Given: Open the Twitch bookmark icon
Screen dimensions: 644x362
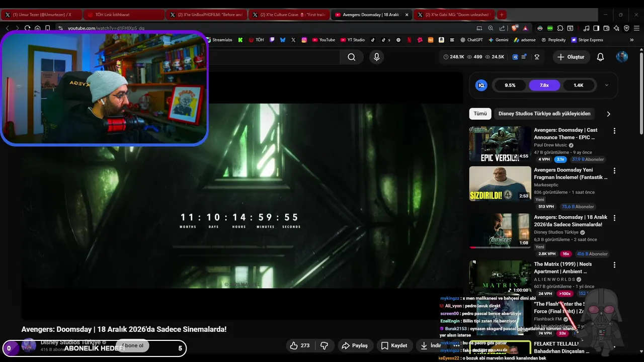Looking at the screenshot, I should pos(272,40).
